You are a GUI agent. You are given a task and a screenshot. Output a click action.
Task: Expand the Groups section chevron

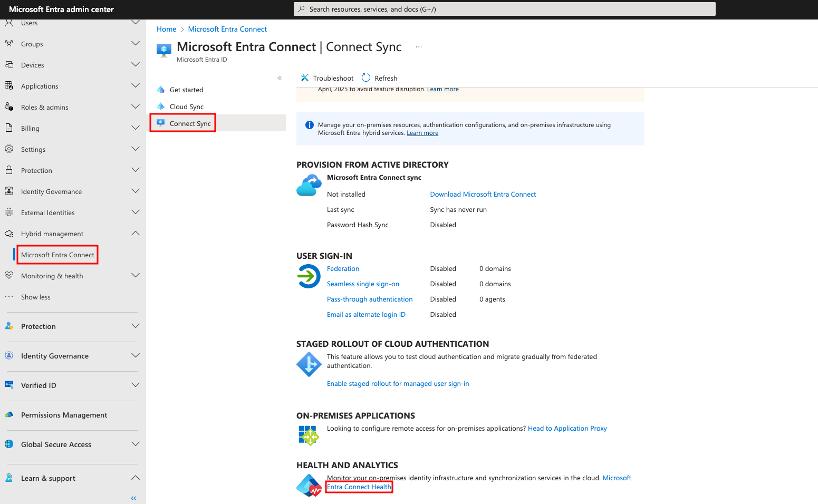(136, 43)
